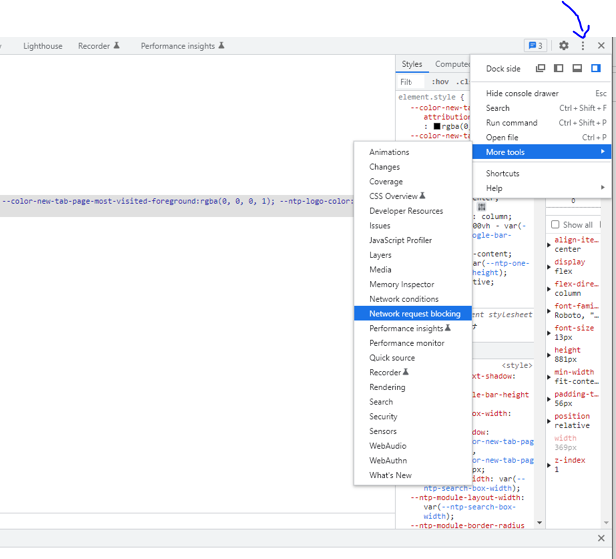
Task: Expand the height computed property
Action: pyautogui.click(x=549, y=355)
